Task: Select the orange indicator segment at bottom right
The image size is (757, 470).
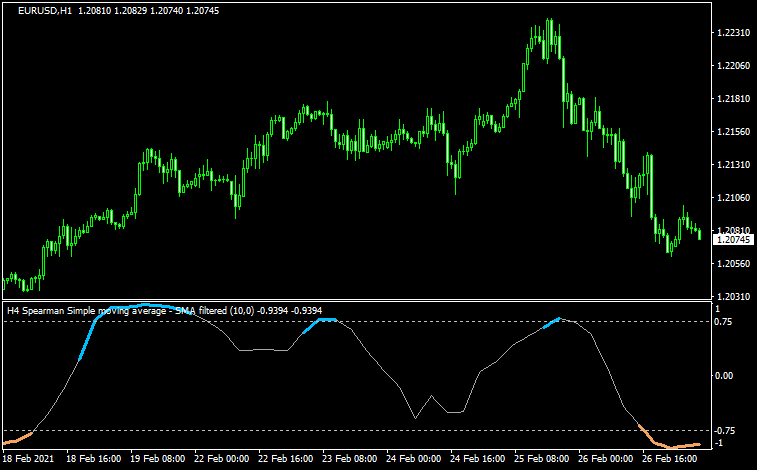Action: 670,444
